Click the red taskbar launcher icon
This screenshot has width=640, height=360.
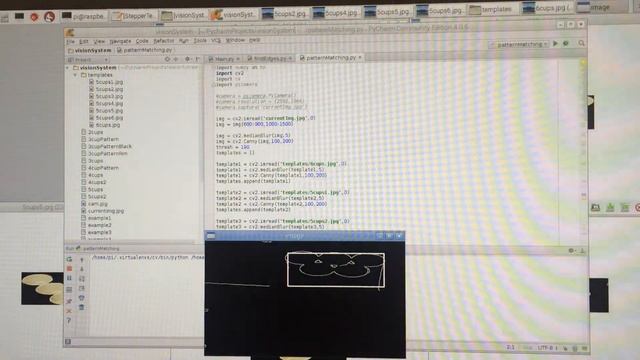pos(34,17)
